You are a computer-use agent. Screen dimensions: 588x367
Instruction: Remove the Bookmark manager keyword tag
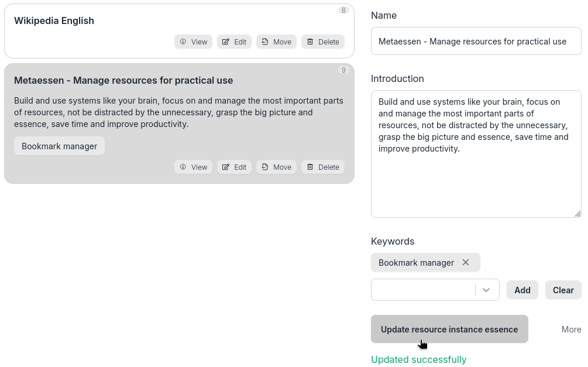[x=466, y=262]
